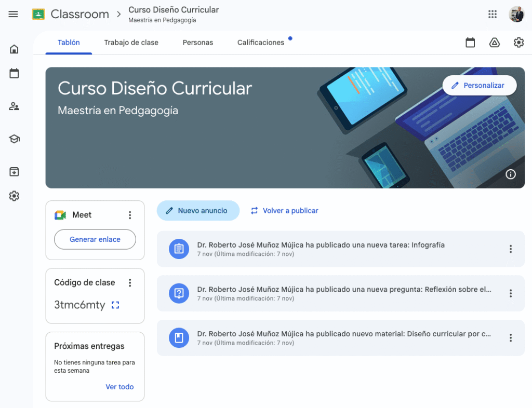Click Personalizar on the banner

(479, 85)
